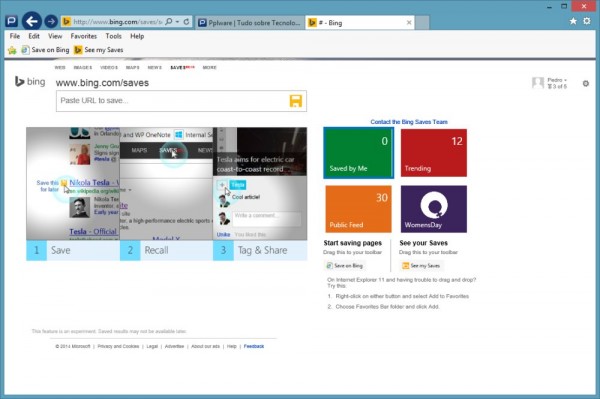Click Save on Bing favorites bar item
The image size is (600, 399).
click(x=45, y=50)
